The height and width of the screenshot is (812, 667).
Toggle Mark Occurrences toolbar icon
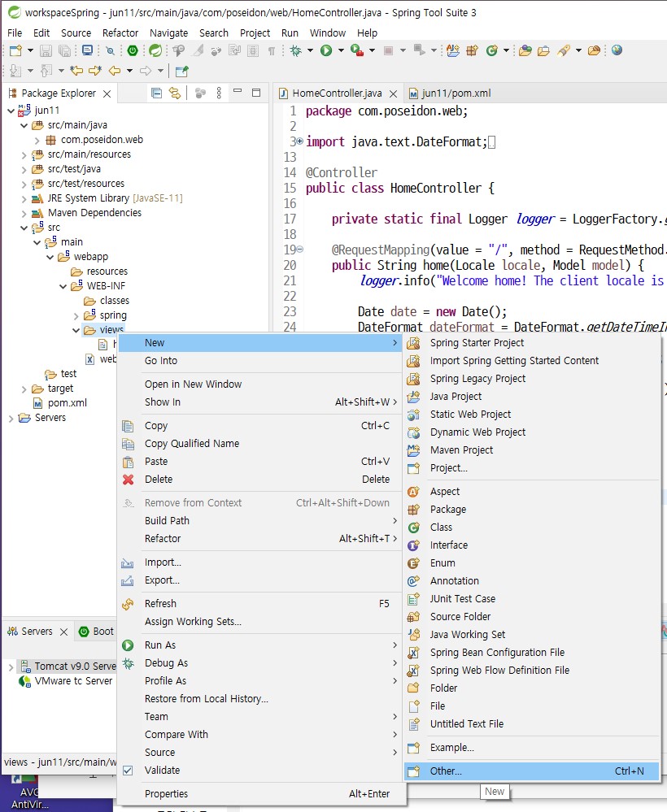tap(198, 50)
